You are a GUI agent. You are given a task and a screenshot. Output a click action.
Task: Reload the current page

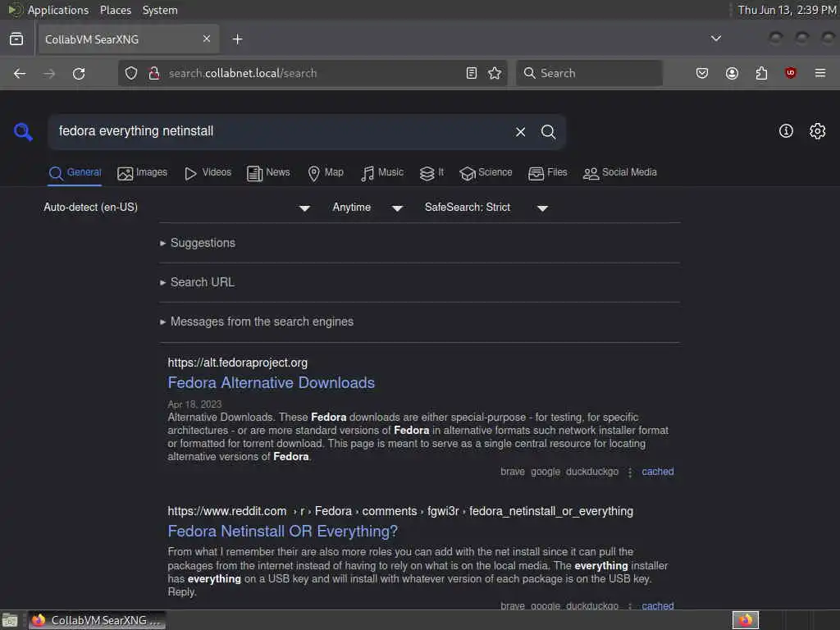[79, 73]
